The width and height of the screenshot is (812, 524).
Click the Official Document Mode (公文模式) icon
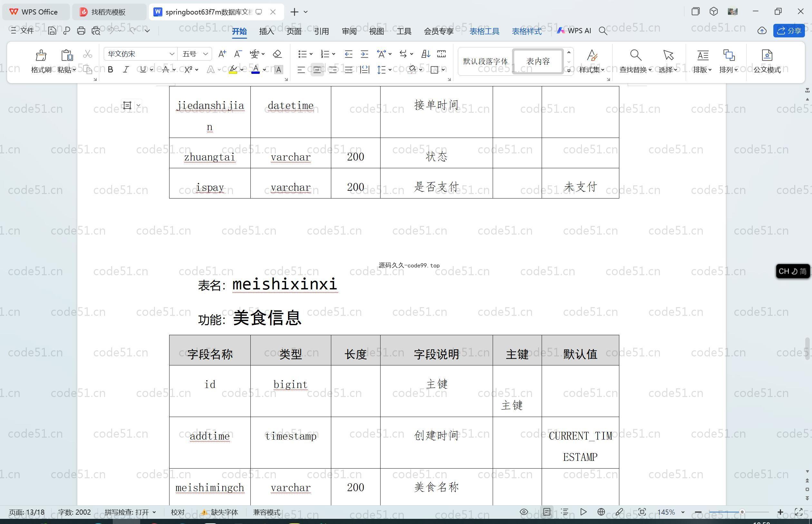[x=767, y=55]
